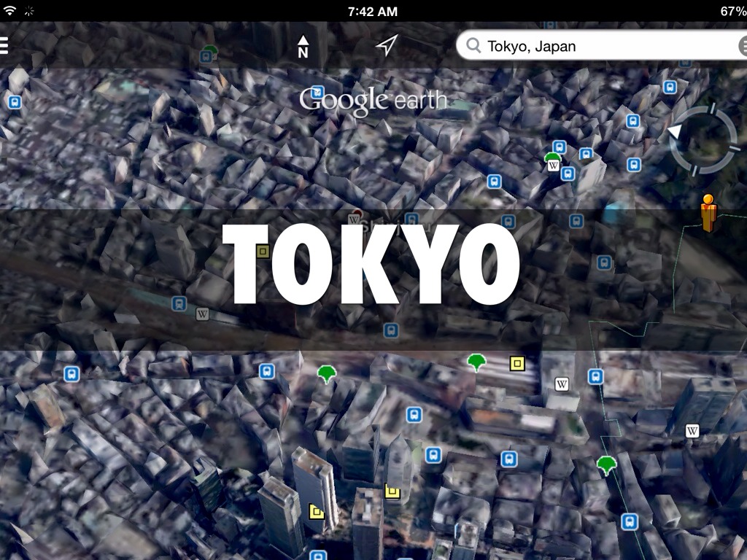Tap the lowest yellow square marker on skyscraper

pyautogui.click(x=316, y=511)
